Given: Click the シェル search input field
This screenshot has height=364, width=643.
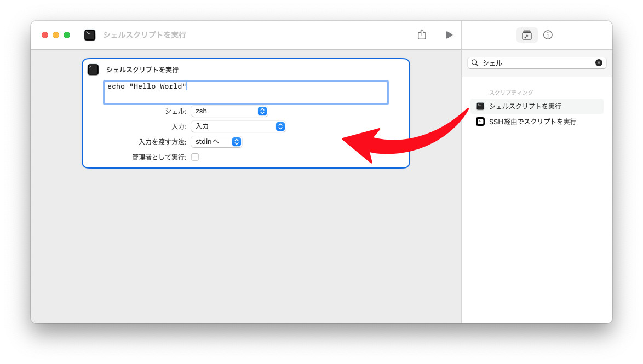Looking at the screenshot, I should [x=537, y=63].
